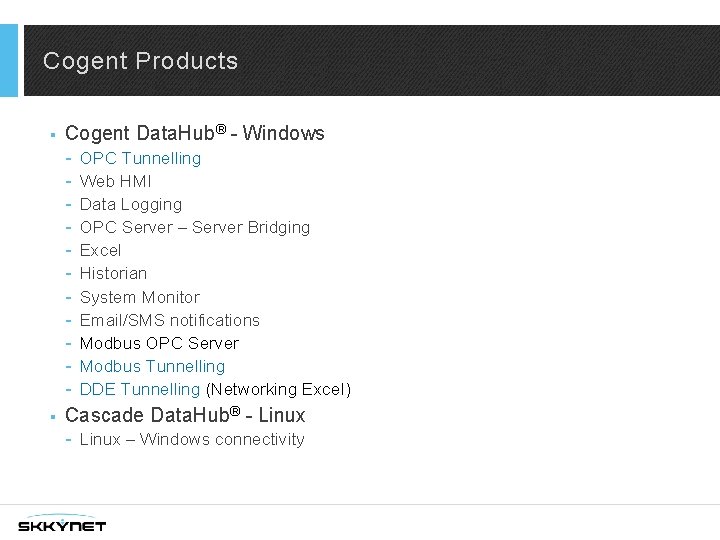Image resolution: width=720 pixels, height=540 pixels.
Task: Select Email/SMS notifications entry
Action: (170, 320)
